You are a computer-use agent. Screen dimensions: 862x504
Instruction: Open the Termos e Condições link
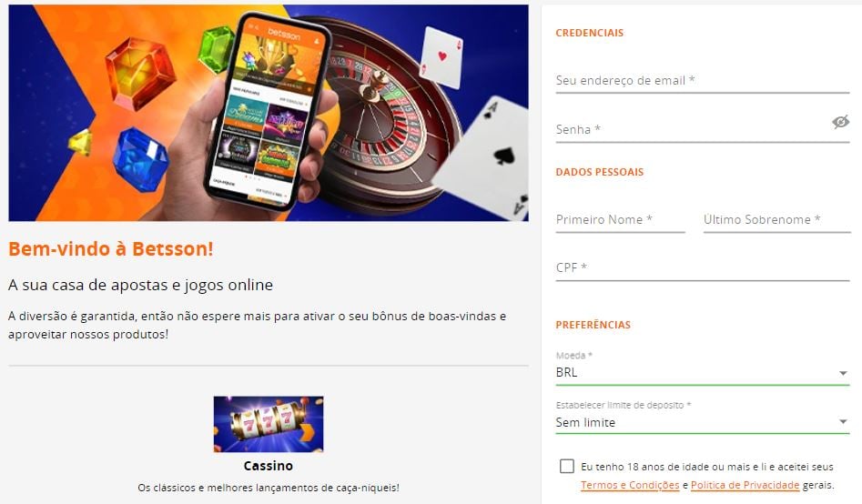click(630, 485)
